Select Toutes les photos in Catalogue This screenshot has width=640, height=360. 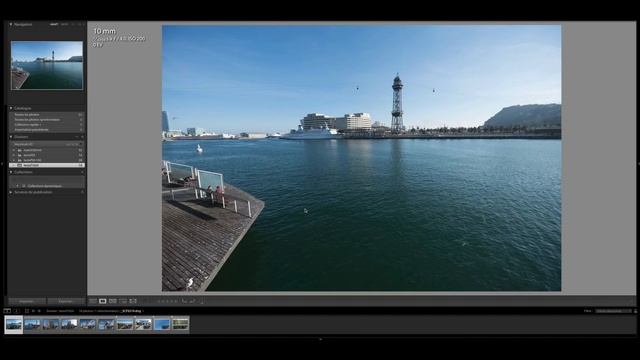point(47,115)
